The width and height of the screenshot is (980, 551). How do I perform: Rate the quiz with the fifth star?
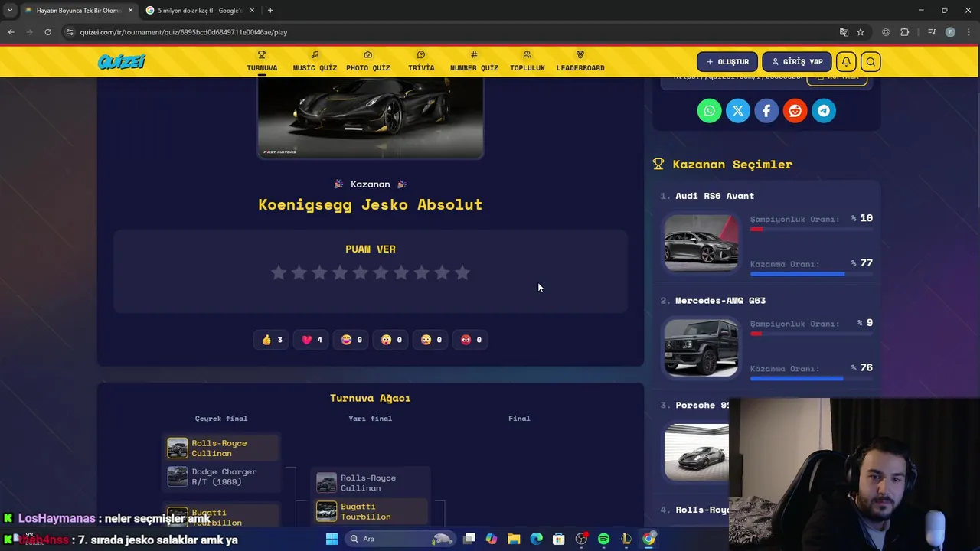pyautogui.click(x=361, y=272)
